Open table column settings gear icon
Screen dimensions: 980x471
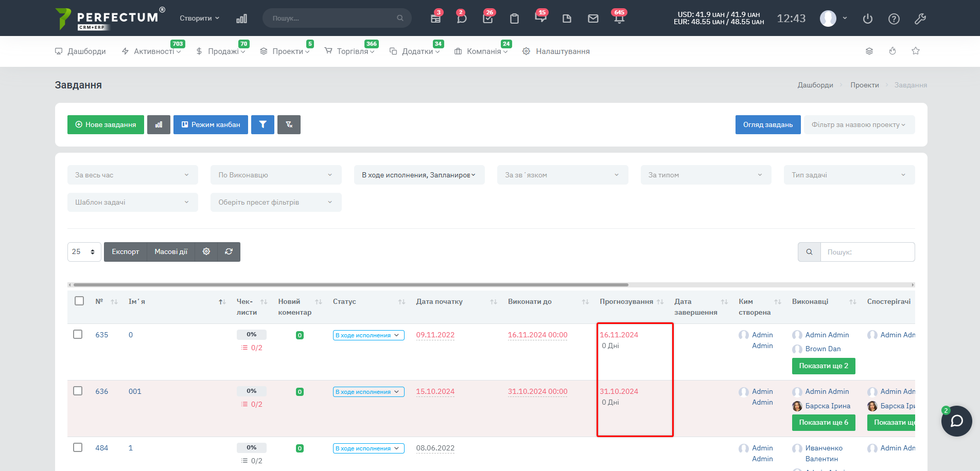pos(206,251)
